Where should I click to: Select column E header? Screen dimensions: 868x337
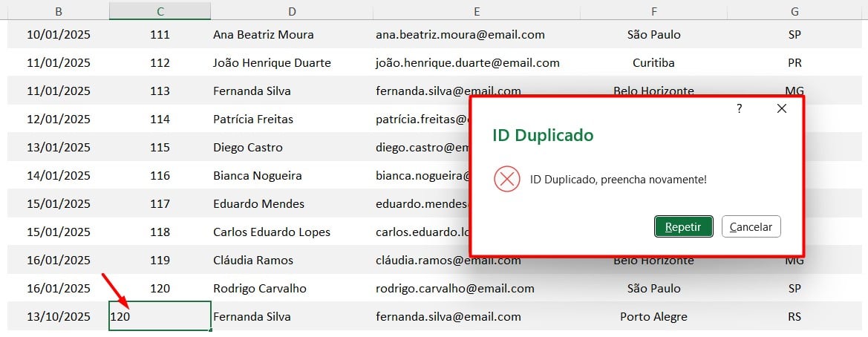(x=477, y=11)
